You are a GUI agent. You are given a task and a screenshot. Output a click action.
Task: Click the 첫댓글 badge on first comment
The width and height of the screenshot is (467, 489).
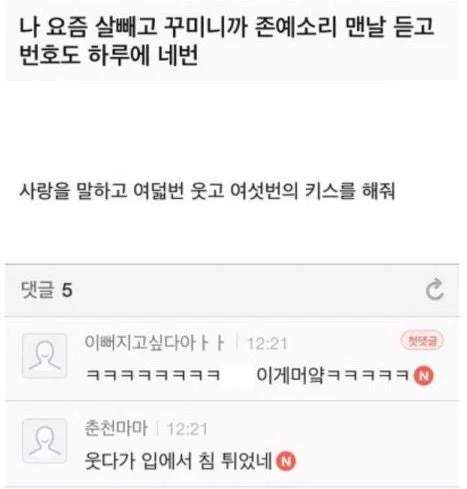(x=422, y=341)
